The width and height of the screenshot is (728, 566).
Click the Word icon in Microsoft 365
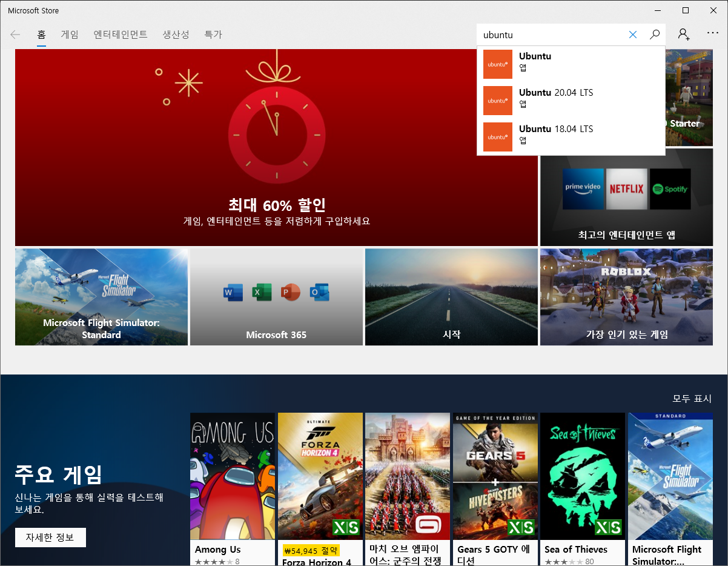233,293
